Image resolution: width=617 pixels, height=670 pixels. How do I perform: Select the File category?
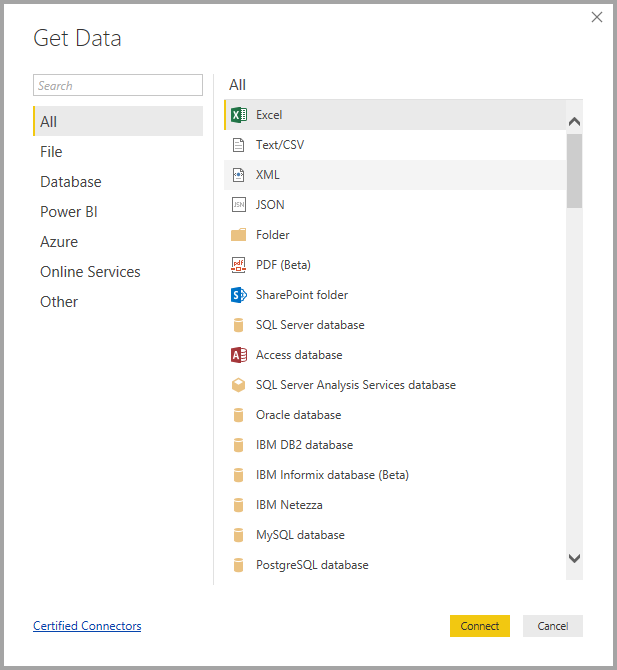pos(118,152)
